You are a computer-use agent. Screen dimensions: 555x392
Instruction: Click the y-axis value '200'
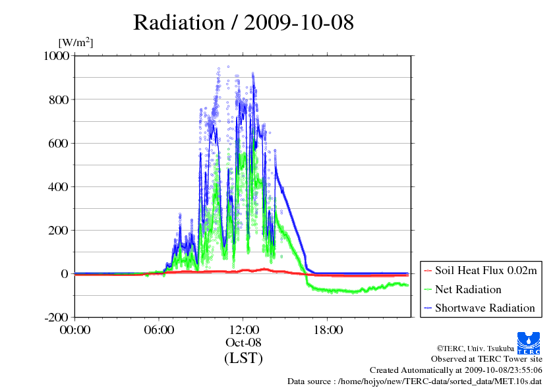click(59, 231)
